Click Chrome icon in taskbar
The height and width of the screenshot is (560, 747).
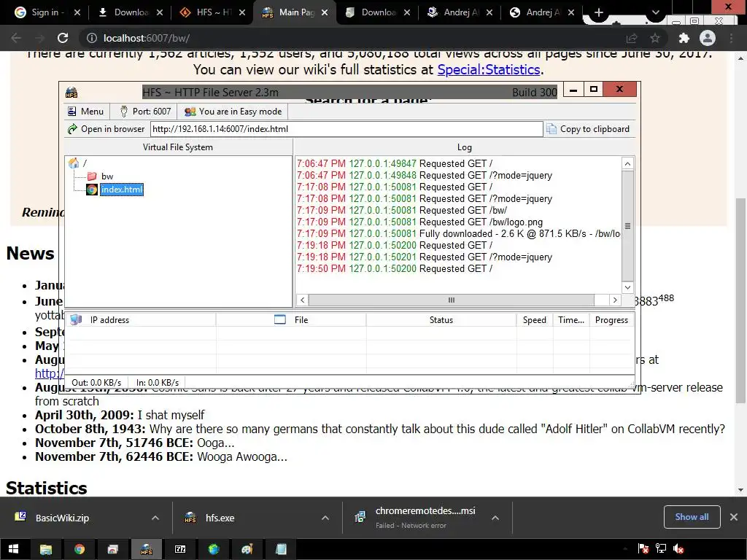click(x=80, y=550)
